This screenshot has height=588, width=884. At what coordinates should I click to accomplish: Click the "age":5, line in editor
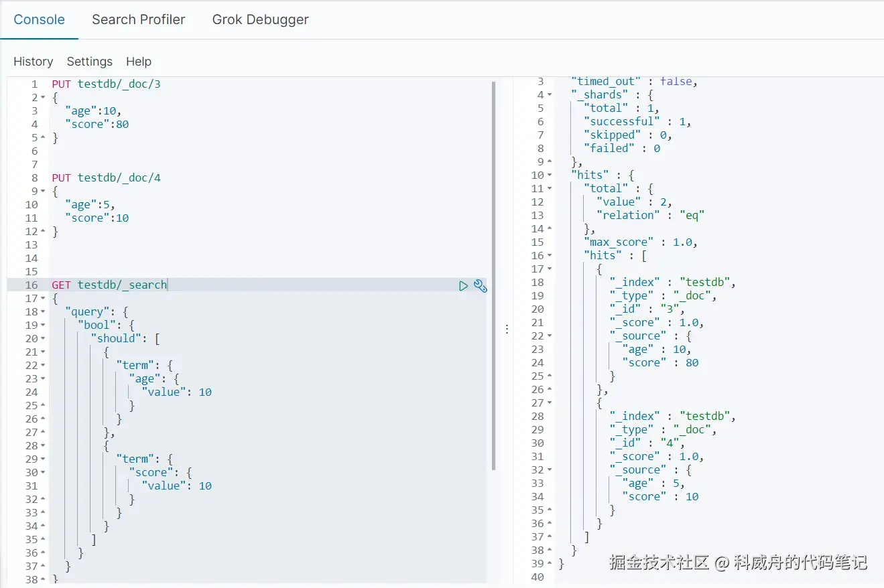coord(90,205)
